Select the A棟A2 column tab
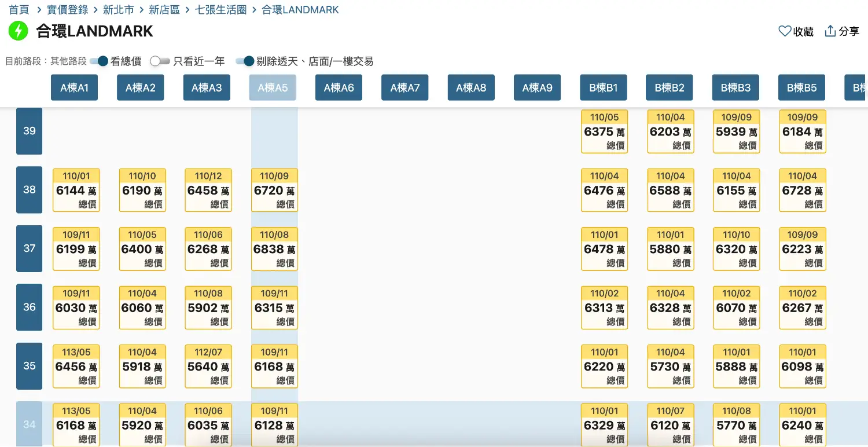The image size is (868, 447). (x=141, y=87)
